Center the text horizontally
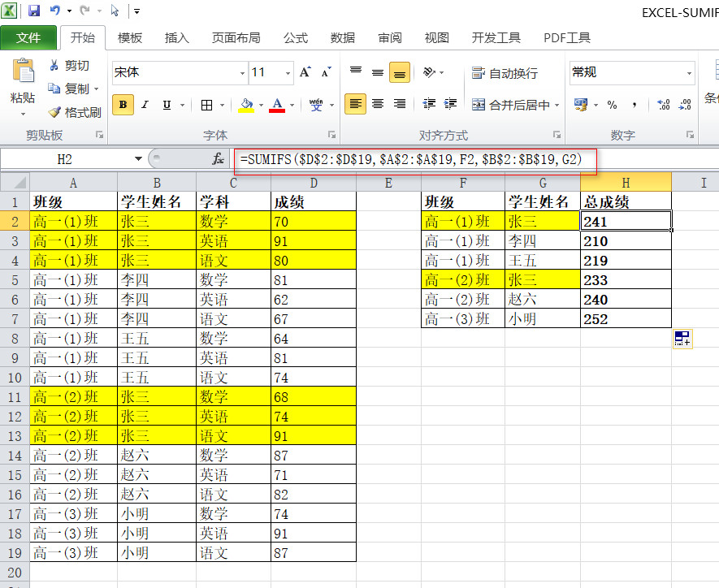The image size is (719, 588). click(378, 104)
